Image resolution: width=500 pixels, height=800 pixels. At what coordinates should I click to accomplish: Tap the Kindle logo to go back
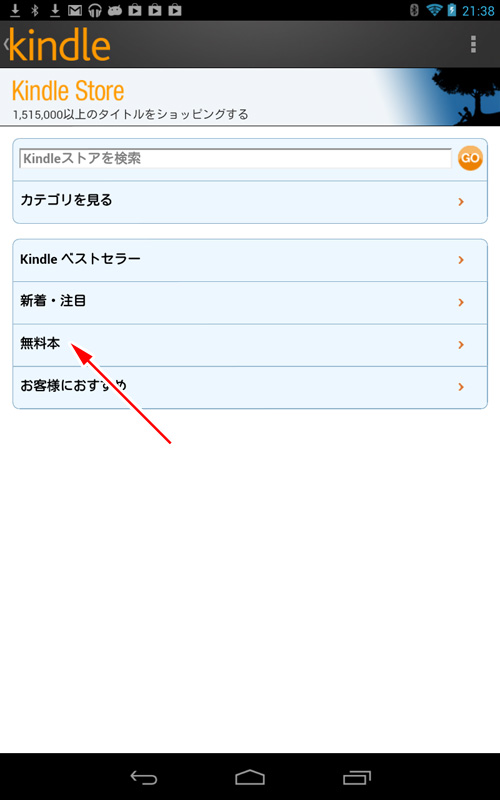(58, 45)
